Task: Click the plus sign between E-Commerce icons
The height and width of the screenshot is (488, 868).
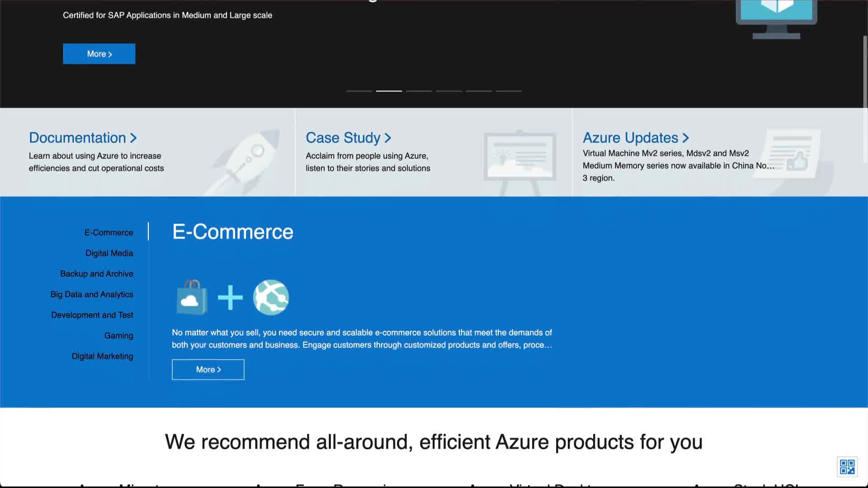Action: [x=230, y=297]
